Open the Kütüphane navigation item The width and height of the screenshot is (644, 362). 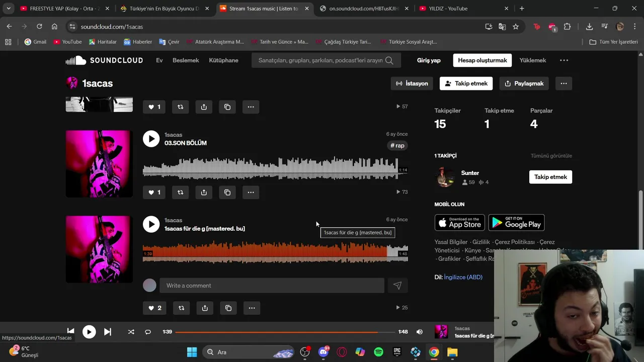(223, 60)
